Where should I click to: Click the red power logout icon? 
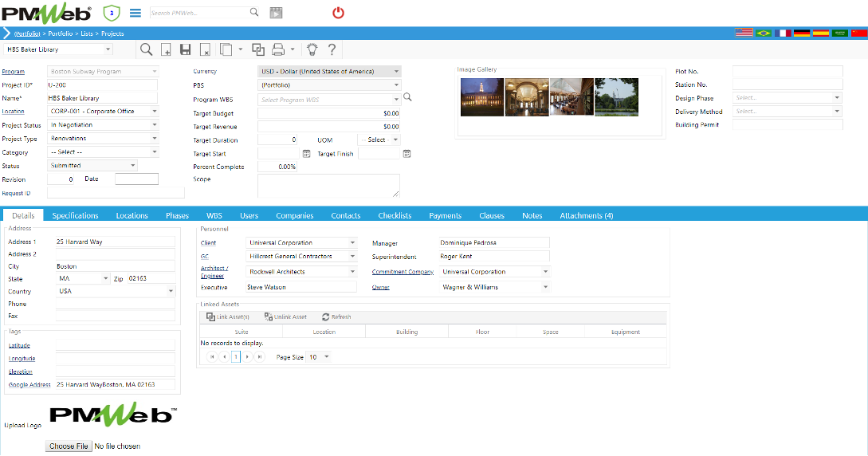338,12
